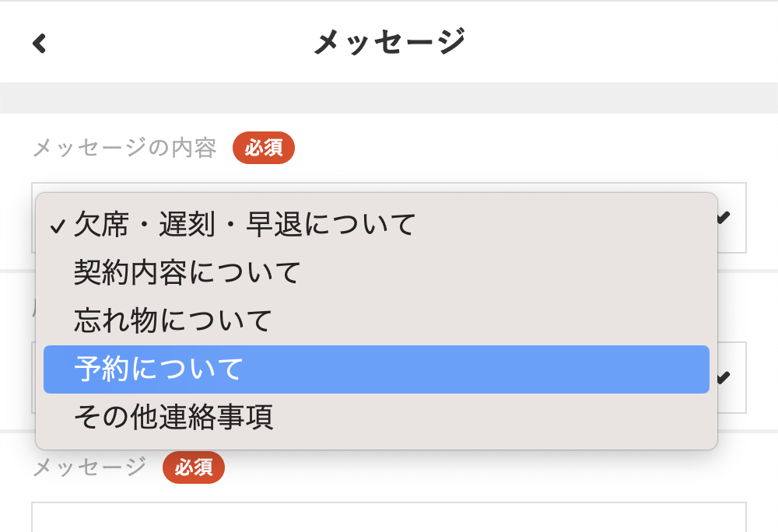Click the gray divider band under the header
Viewport: 778px width, 532px height.
coord(389,98)
